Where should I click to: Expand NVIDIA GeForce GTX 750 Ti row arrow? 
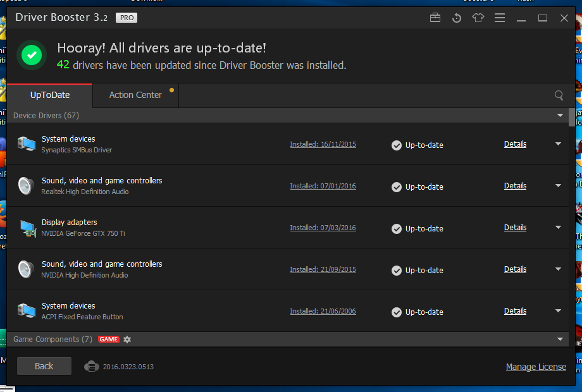tap(558, 228)
